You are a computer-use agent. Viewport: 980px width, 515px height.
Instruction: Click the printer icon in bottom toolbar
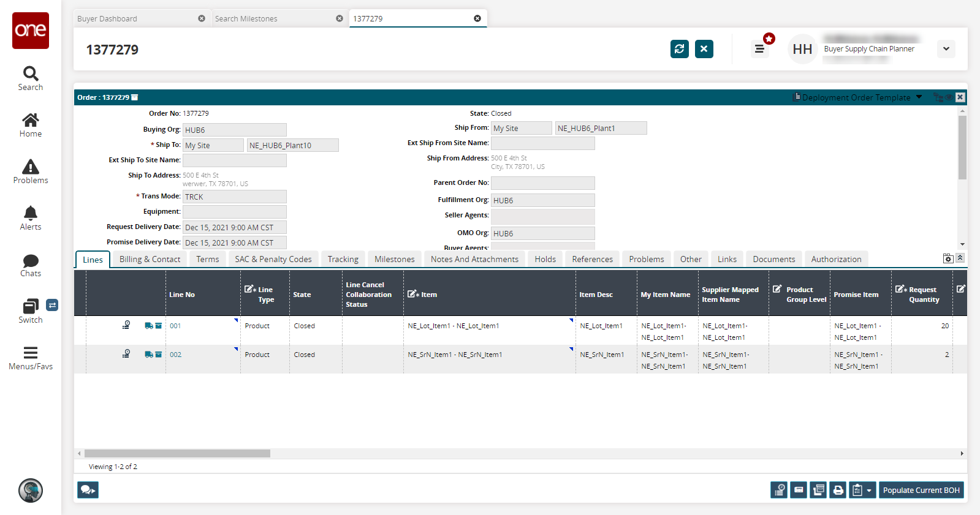point(838,490)
